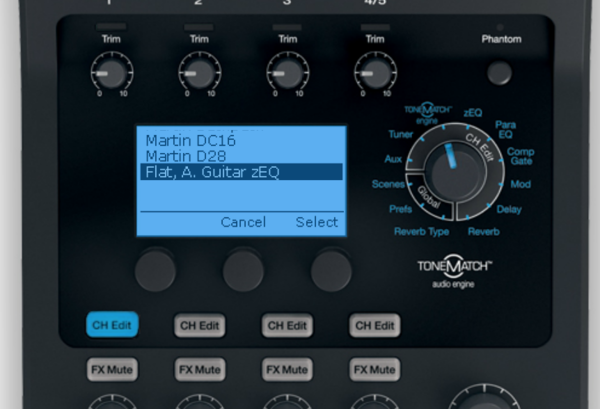Set rotary selector to Prefs
This screenshot has height=409, width=600.
400,209
